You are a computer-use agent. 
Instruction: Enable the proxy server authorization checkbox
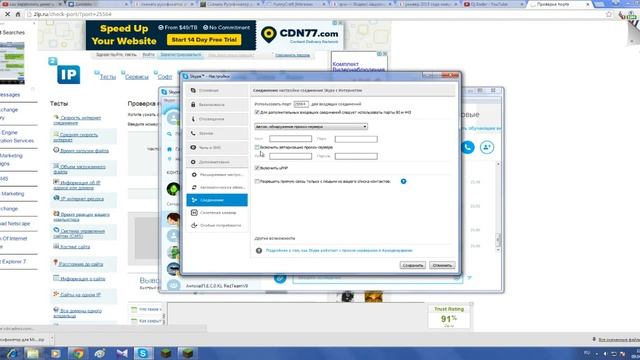coord(257,147)
